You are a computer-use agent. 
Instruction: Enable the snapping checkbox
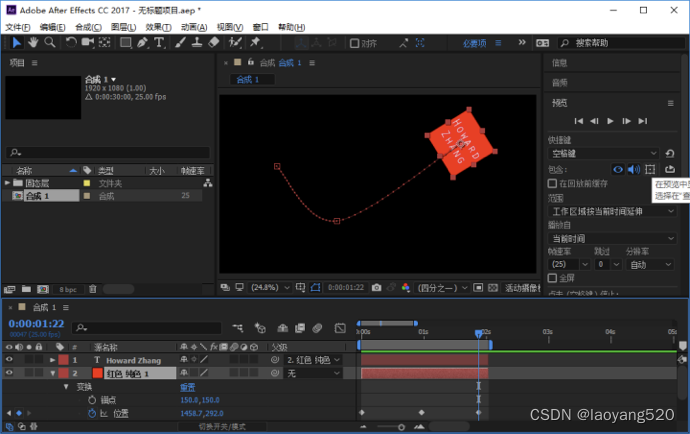point(354,44)
